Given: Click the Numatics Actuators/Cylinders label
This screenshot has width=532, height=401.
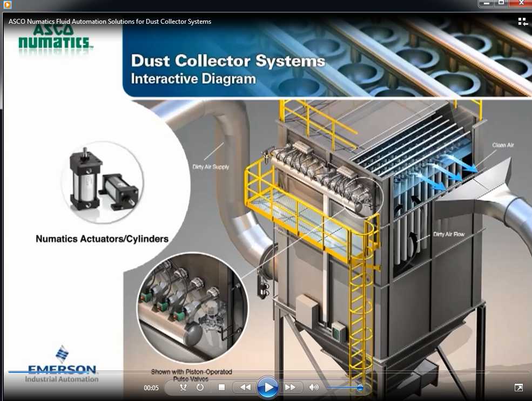Looking at the screenshot, I should 102,239.
